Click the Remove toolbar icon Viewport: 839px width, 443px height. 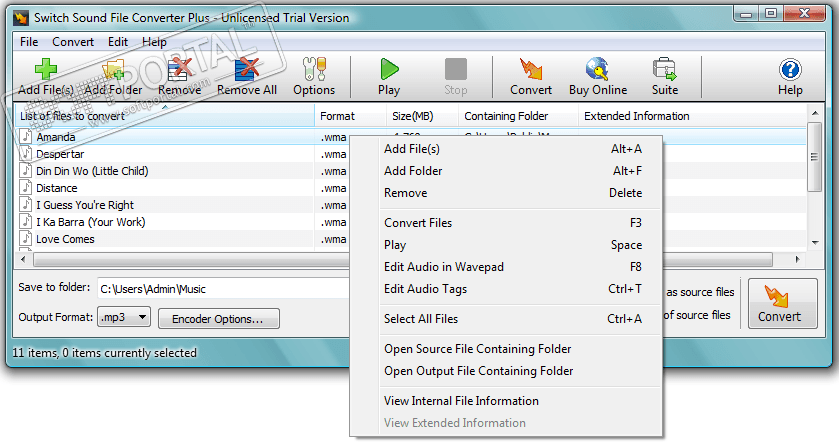pos(180,75)
